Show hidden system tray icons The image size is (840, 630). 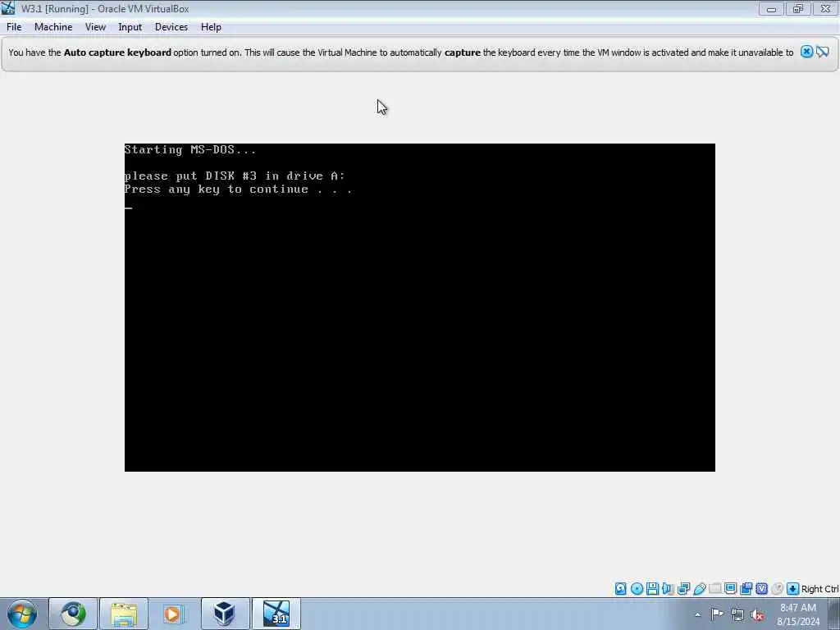[697, 614]
